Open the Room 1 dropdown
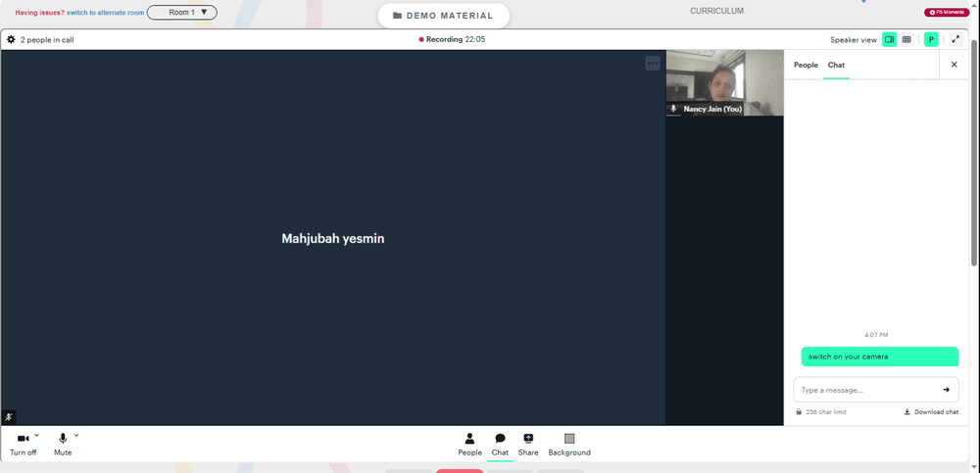This screenshot has height=473, width=980. point(182,13)
